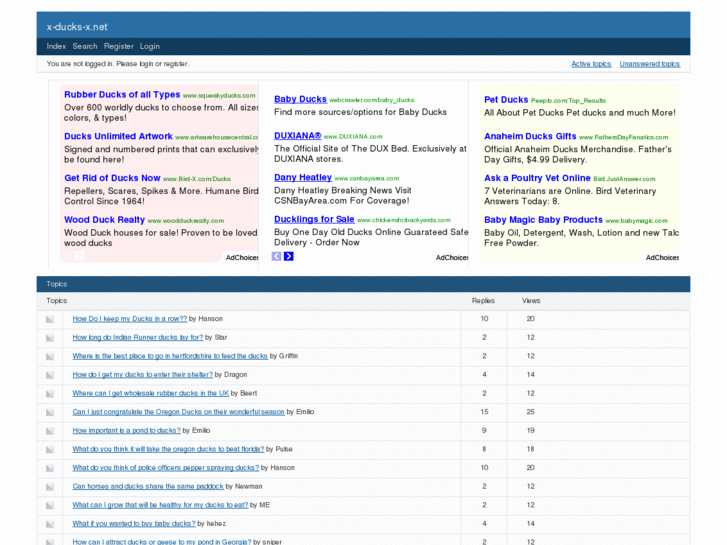Open topic 'How do I get my ducks to enter their shelter?'

point(143,374)
